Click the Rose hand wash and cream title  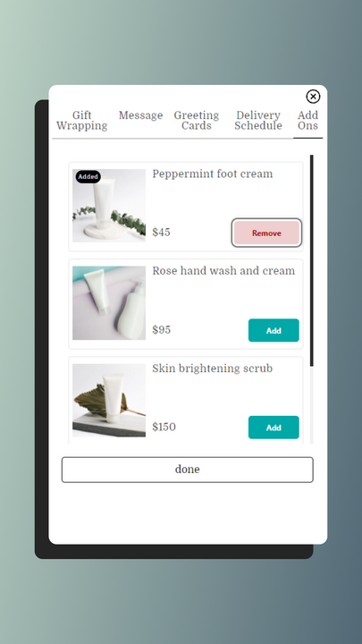(x=223, y=271)
